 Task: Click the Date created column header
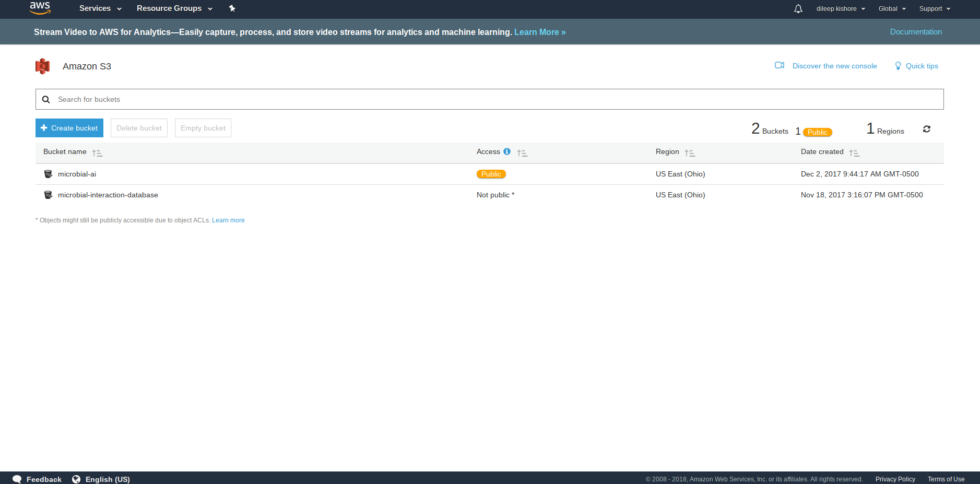tap(822, 151)
